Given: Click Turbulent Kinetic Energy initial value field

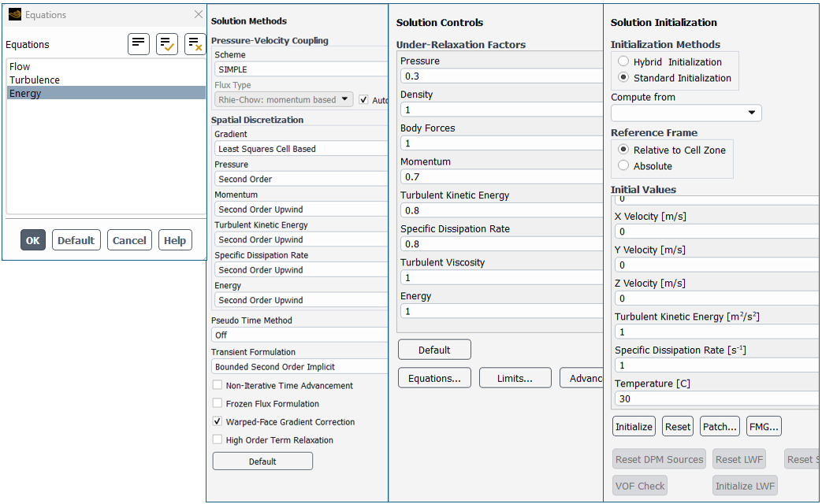Looking at the screenshot, I should (x=716, y=332).
